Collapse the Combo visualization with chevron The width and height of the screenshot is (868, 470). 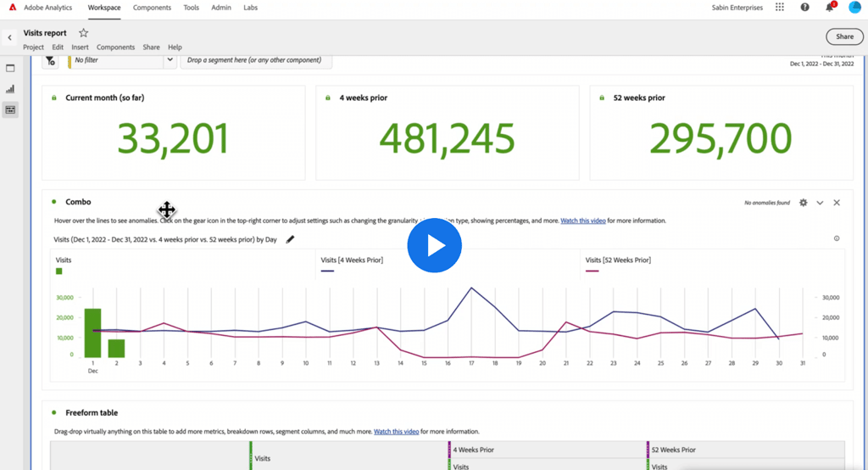pos(820,203)
